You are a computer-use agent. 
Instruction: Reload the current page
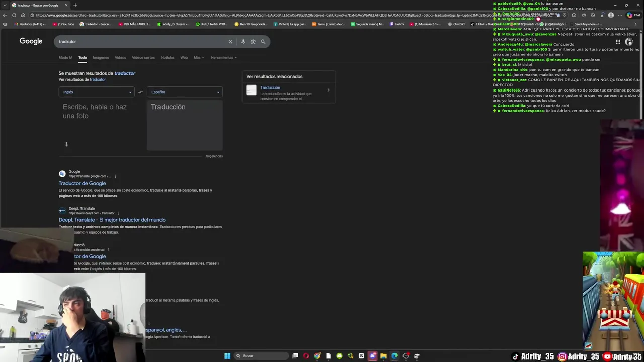pos(14,15)
